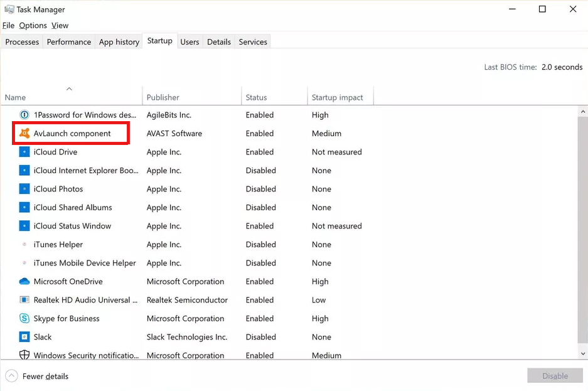Click the Realtek Semiconductor publisher cell

click(x=187, y=299)
